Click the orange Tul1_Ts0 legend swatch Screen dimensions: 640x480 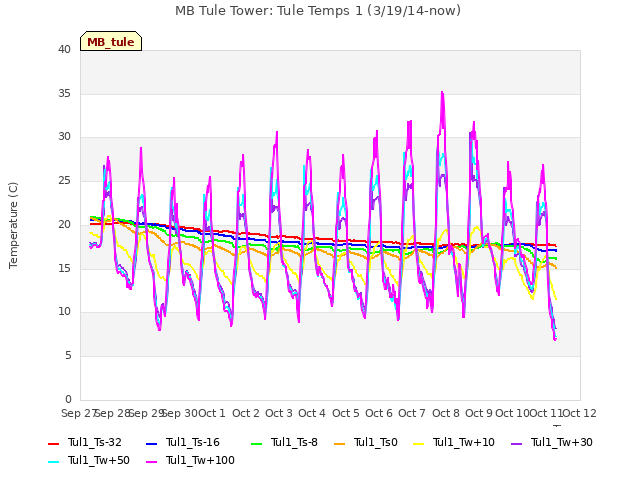point(340,443)
